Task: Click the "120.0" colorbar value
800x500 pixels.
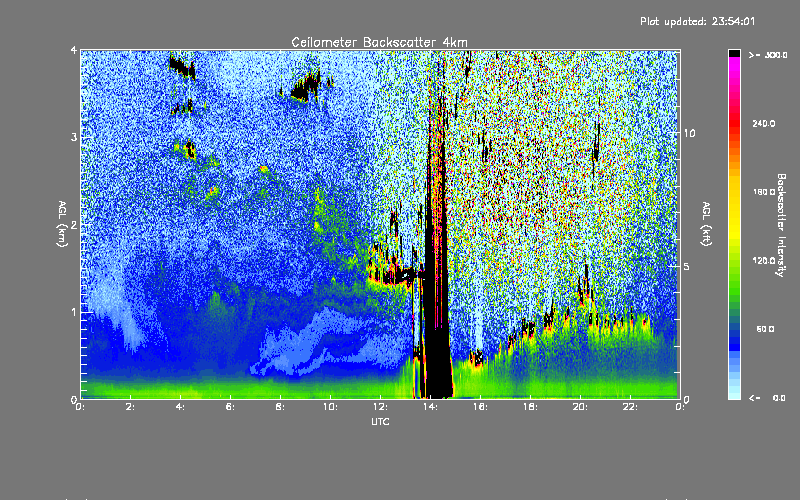Action: pos(764,261)
